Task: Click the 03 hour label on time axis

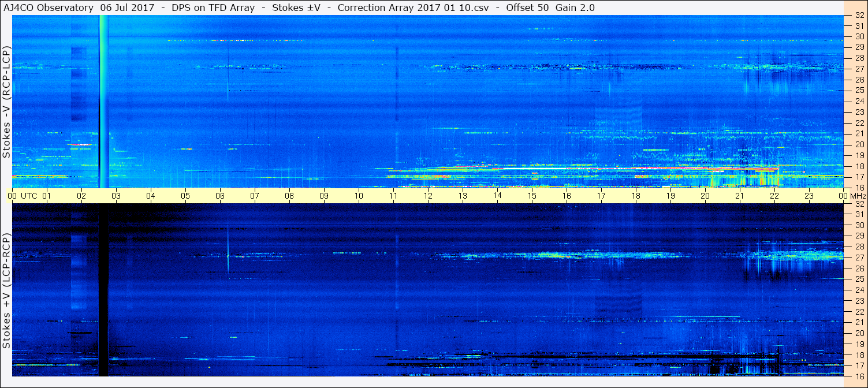Action: [116, 196]
